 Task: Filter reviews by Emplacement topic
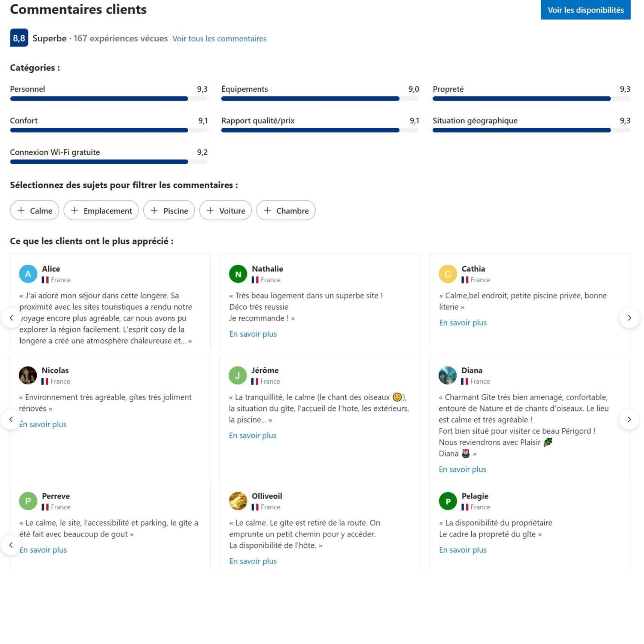coord(101,210)
